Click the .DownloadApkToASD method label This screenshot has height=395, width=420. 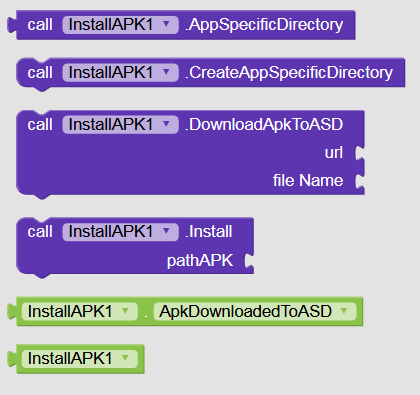tap(264, 125)
